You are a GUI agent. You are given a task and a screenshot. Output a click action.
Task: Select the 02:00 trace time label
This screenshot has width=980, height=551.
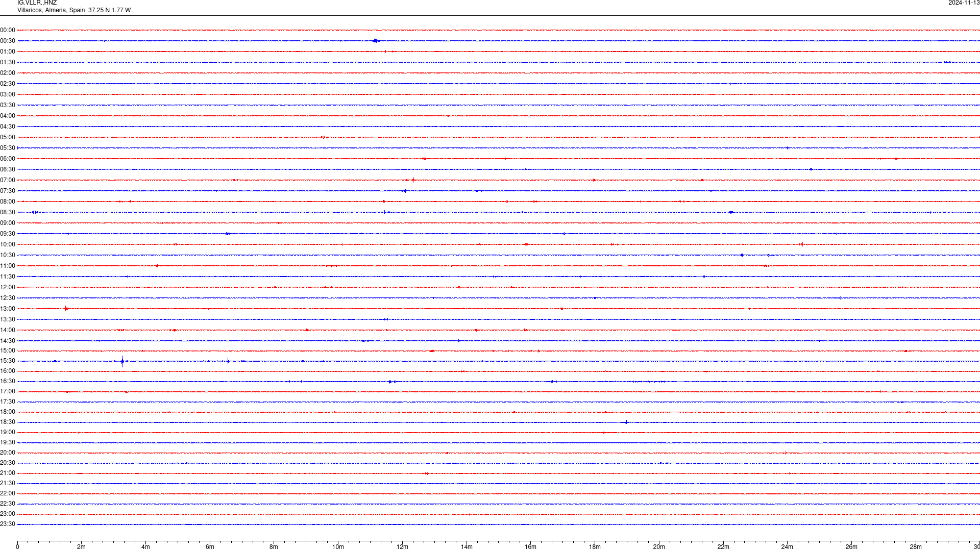pyautogui.click(x=8, y=73)
